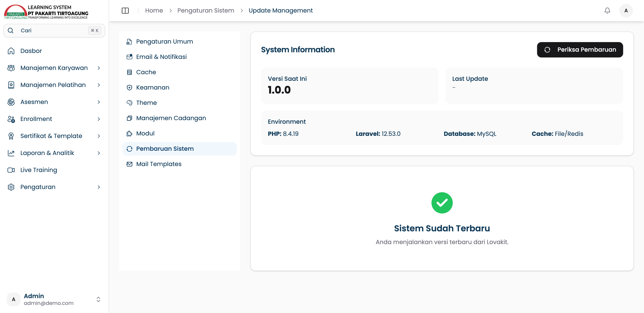Expand the Asesmen chevron
This screenshot has height=313, width=644.
[x=99, y=102]
